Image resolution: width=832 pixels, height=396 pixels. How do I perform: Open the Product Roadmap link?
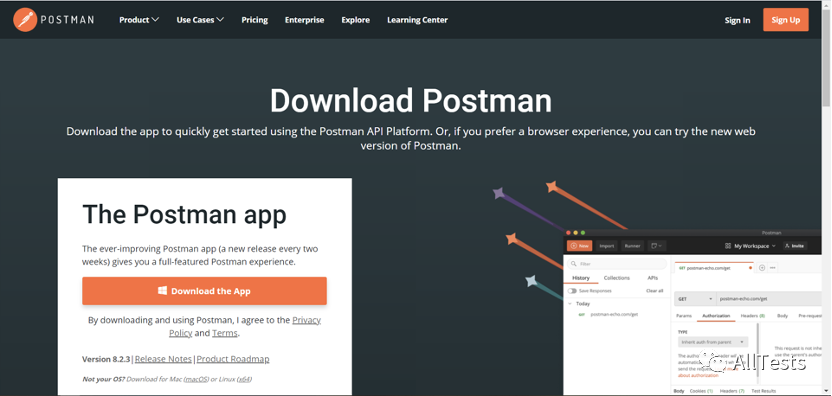pos(233,359)
